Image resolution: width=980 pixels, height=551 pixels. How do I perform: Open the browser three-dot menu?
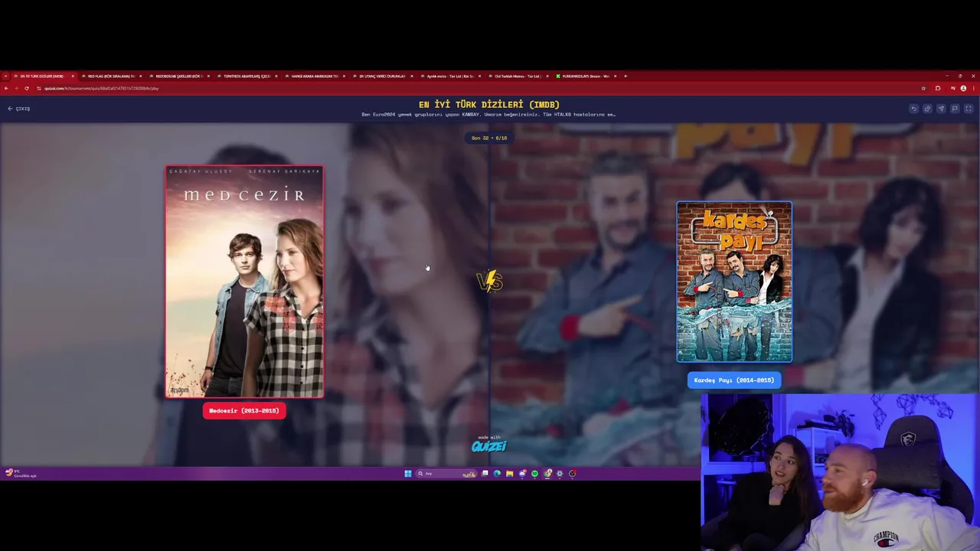point(973,88)
